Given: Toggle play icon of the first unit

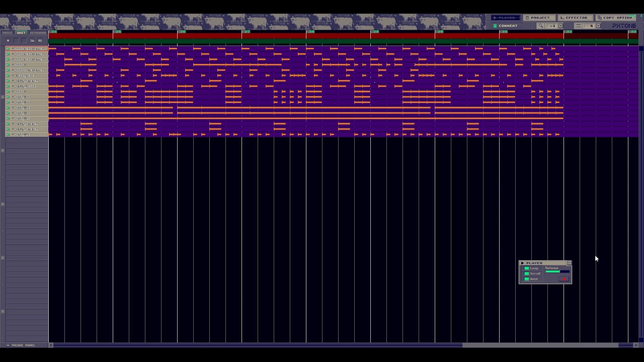Looking at the screenshot, I should tap(8, 49).
